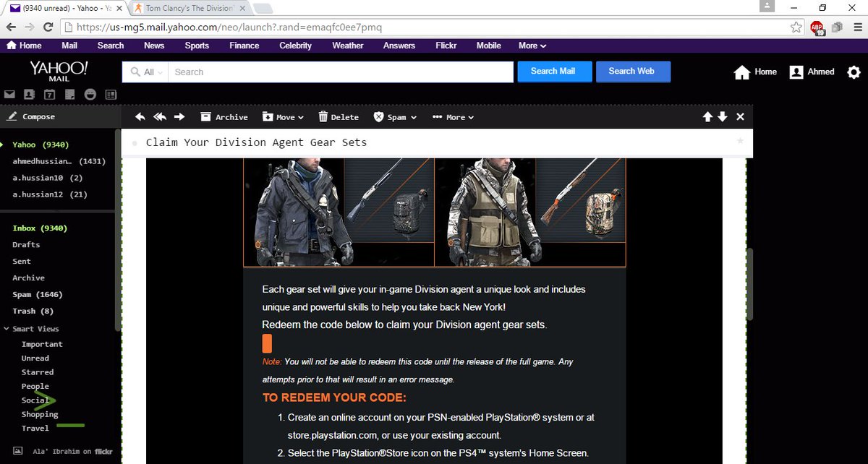This screenshot has height=464, width=868.
Task: Select the ahmedhussian (1431) account
Action: click(59, 161)
